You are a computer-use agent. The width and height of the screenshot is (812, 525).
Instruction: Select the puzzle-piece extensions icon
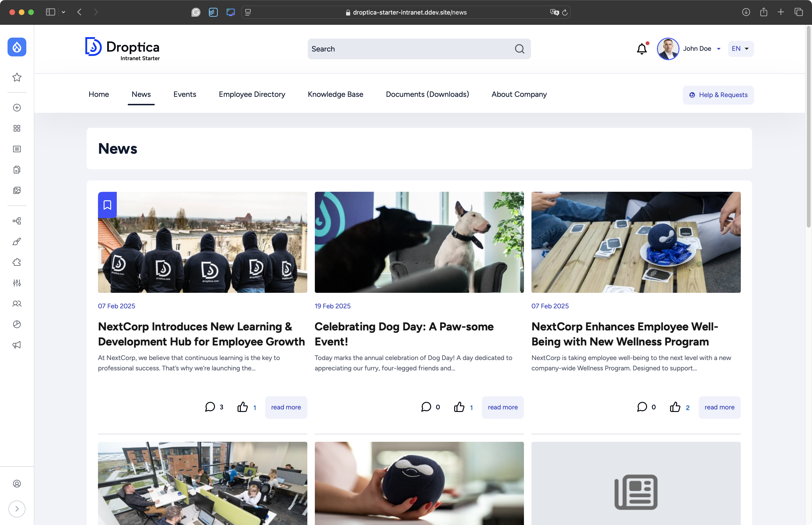pos(17,262)
